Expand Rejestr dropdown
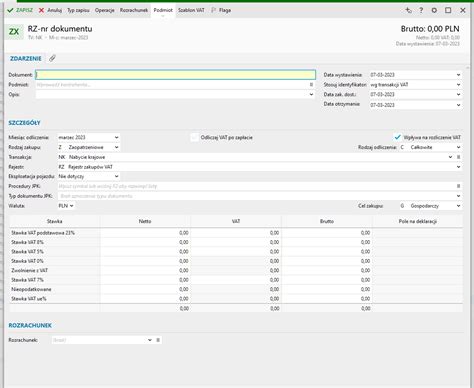 [459, 167]
